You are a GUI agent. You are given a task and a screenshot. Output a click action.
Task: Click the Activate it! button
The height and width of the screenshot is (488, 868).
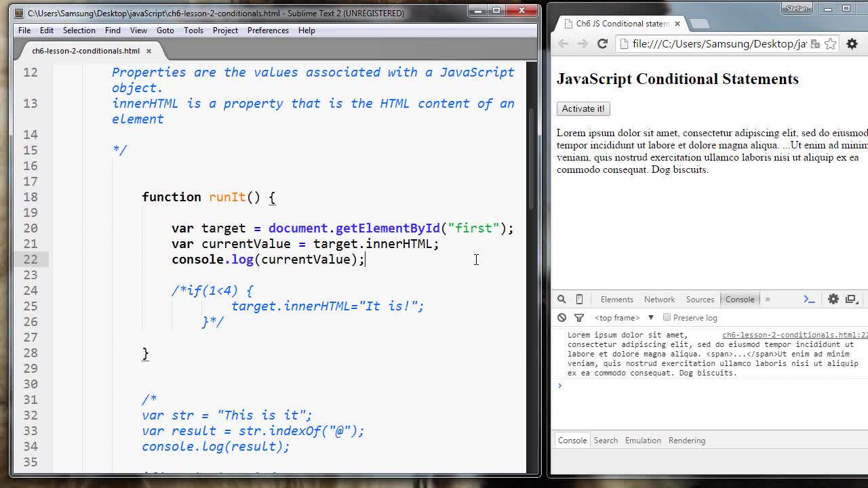[x=583, y=108]
